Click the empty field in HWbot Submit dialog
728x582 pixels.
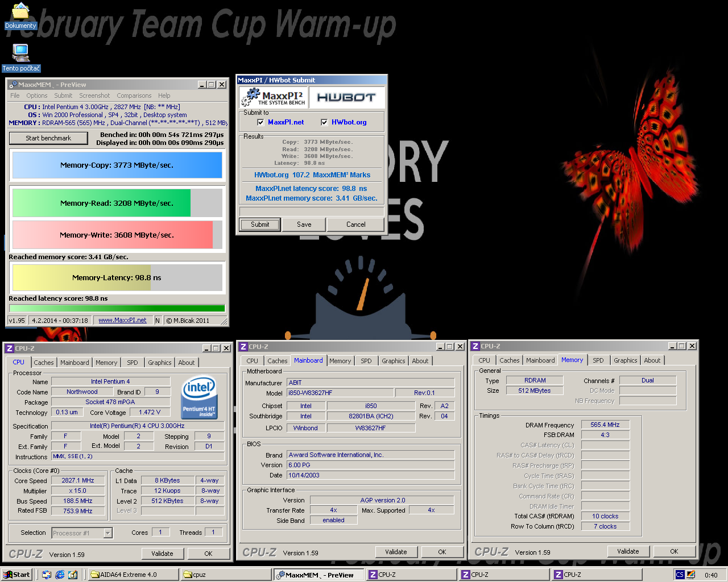(312, 211)
